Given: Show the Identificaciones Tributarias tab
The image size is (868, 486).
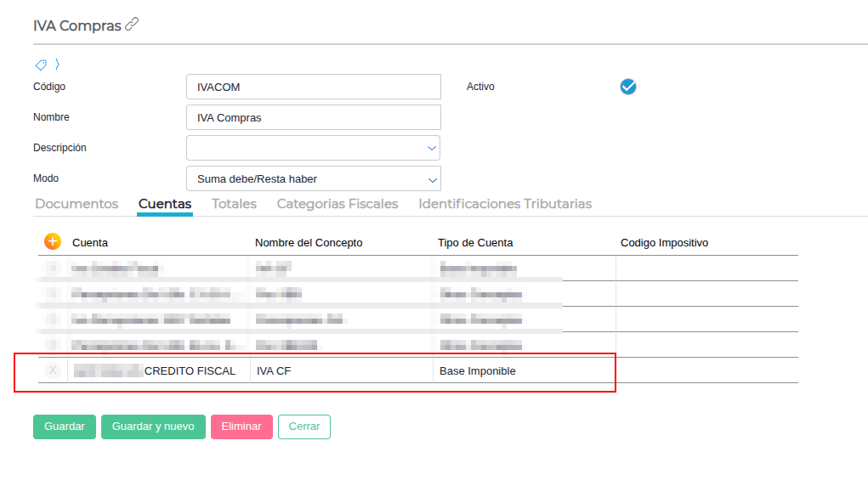Looking at the screenshot, I should tap(505, 204).
